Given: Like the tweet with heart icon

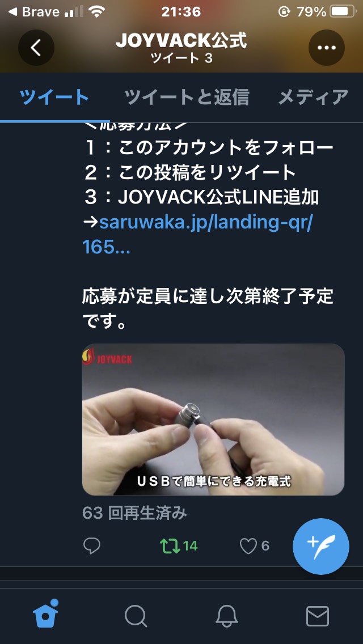Looking at the screenshot, I should click(248, 546).
